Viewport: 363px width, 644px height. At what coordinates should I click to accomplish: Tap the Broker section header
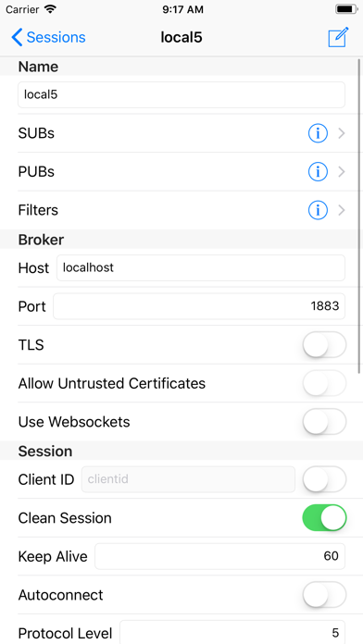pos(41,240)
